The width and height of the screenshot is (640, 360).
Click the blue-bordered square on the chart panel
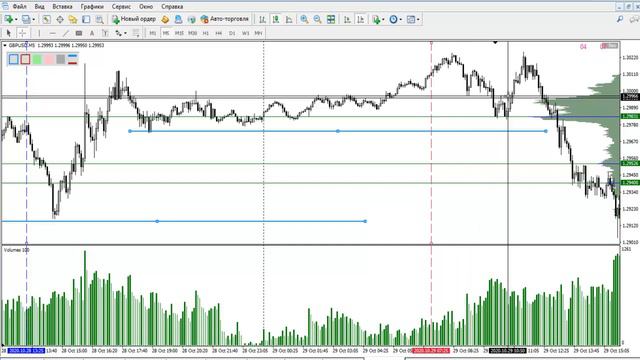(13, 59)
